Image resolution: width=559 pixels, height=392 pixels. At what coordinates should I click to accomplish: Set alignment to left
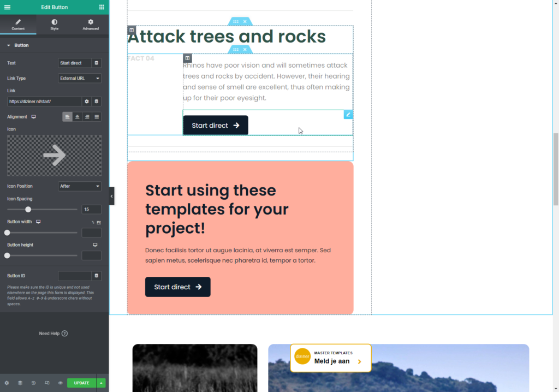(x=67, y=117)
